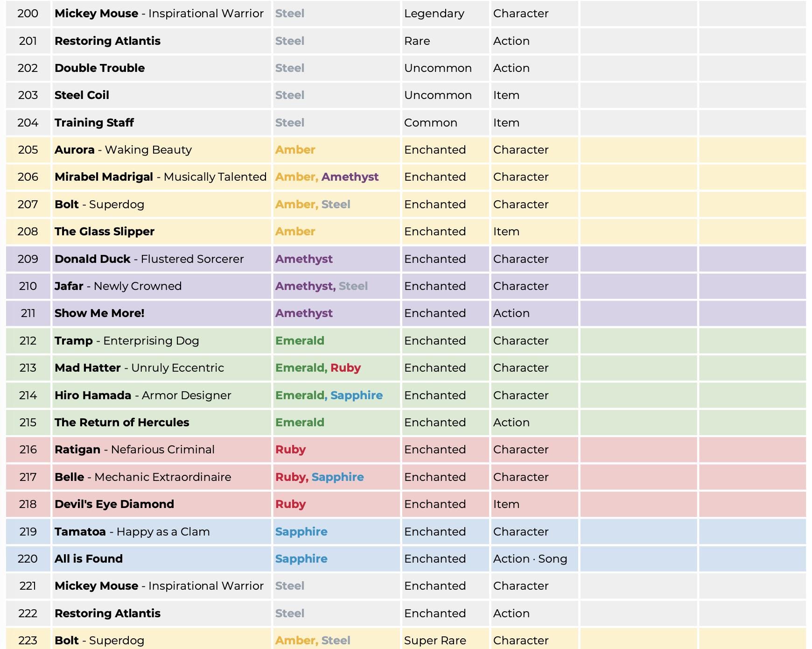Click 'Uncommon' rarity in Double Trouble row

coord(438,68)
